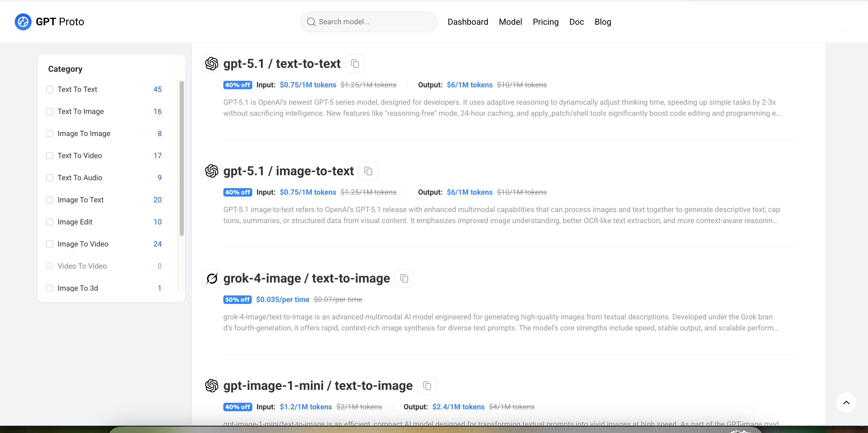Check the Image To Image category

click(x=49, y=134)
